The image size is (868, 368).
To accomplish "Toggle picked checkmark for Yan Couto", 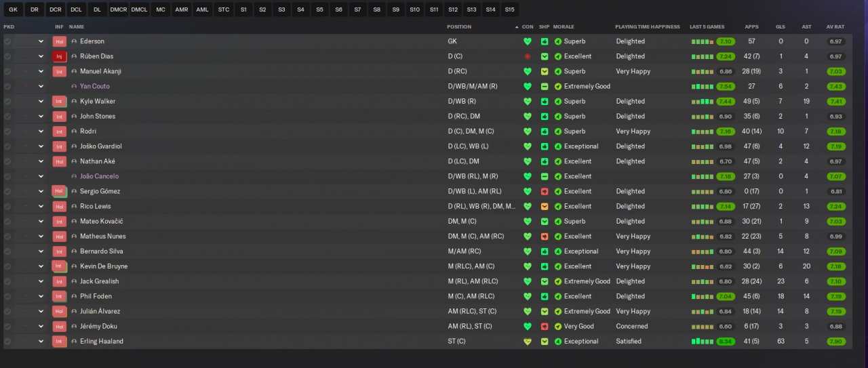I will click(x=7, y=86).
